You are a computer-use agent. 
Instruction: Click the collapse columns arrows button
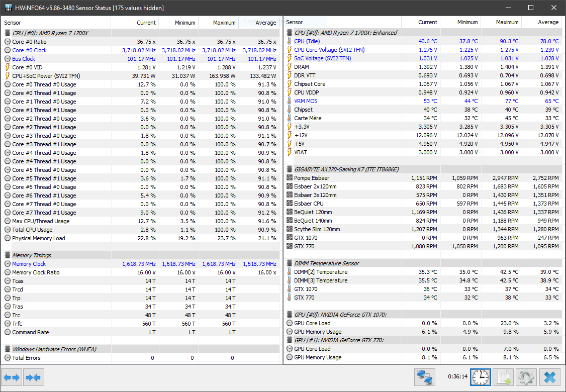(x=34, y=377)
